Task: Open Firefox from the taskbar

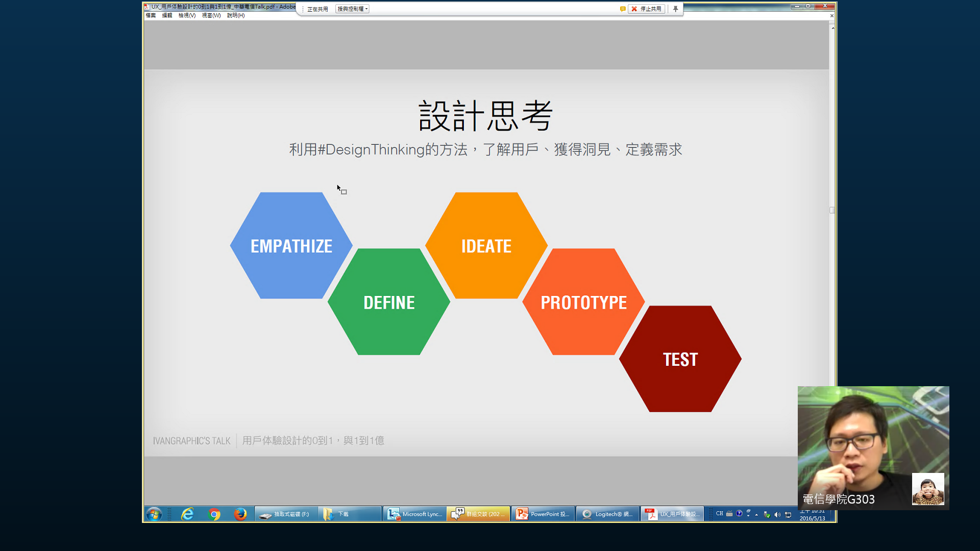Action: coord(240,514)
